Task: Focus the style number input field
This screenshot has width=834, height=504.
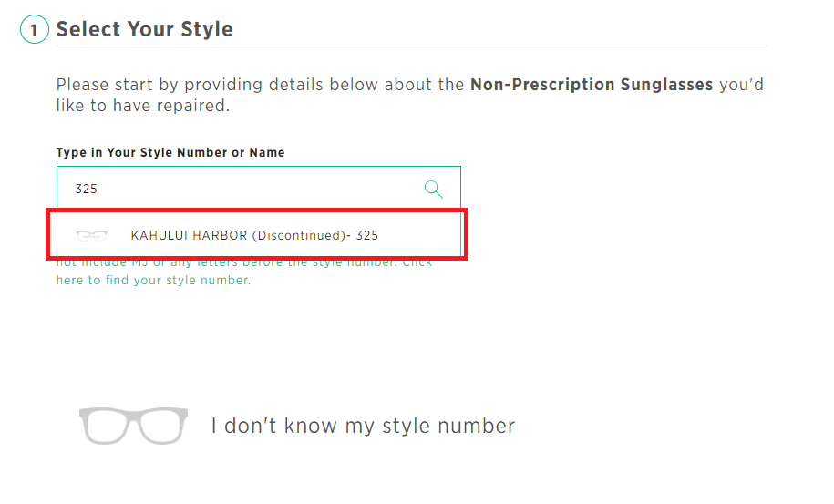Action: pos(259,189)
